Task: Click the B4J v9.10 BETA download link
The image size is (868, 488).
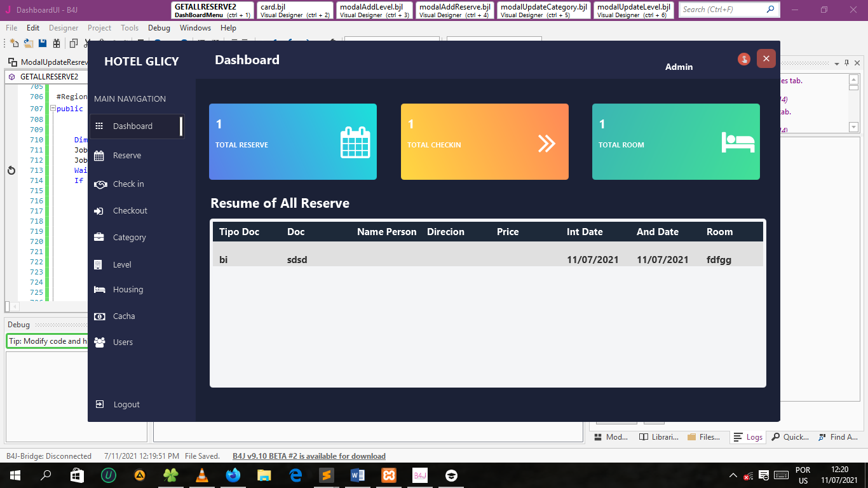Action: [x=309, y=456]
